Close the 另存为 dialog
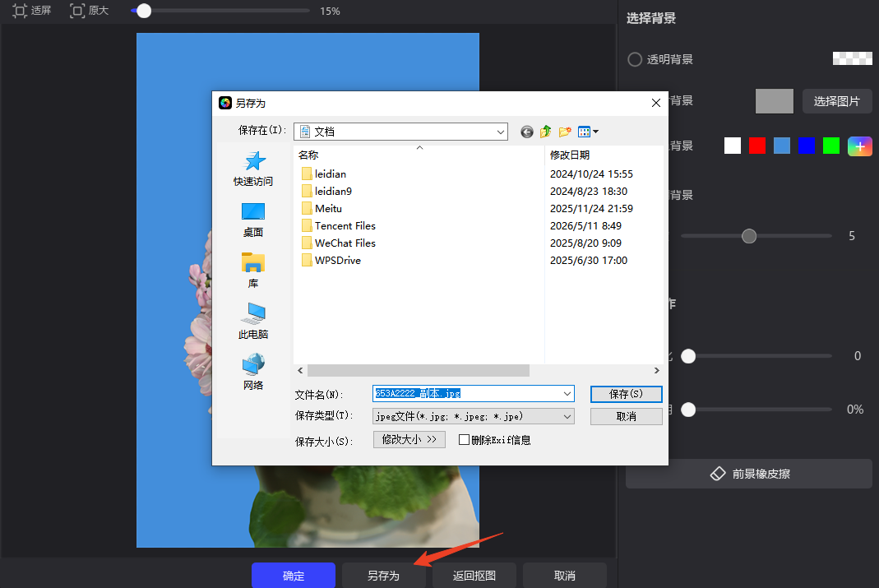 click(x=656, y=103)
